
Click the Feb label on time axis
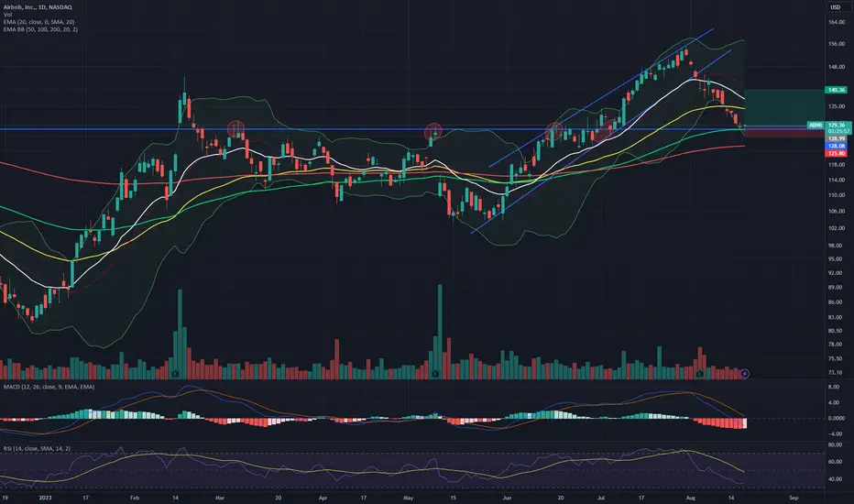pyautogui.click(x=135, y=498)
